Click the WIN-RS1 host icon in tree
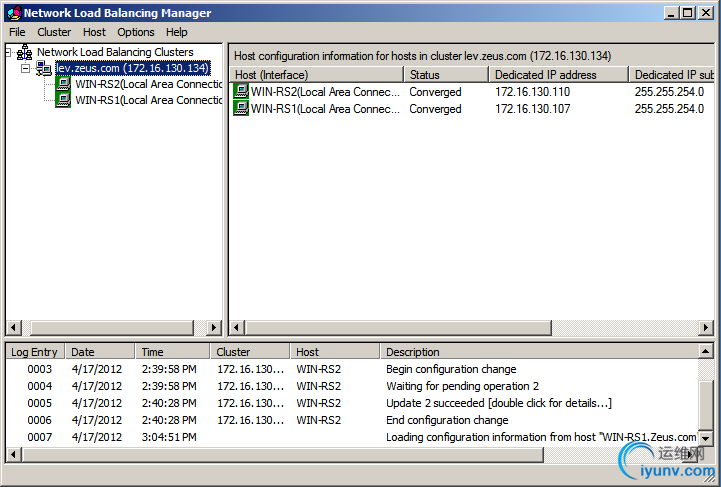 (63, 100)
